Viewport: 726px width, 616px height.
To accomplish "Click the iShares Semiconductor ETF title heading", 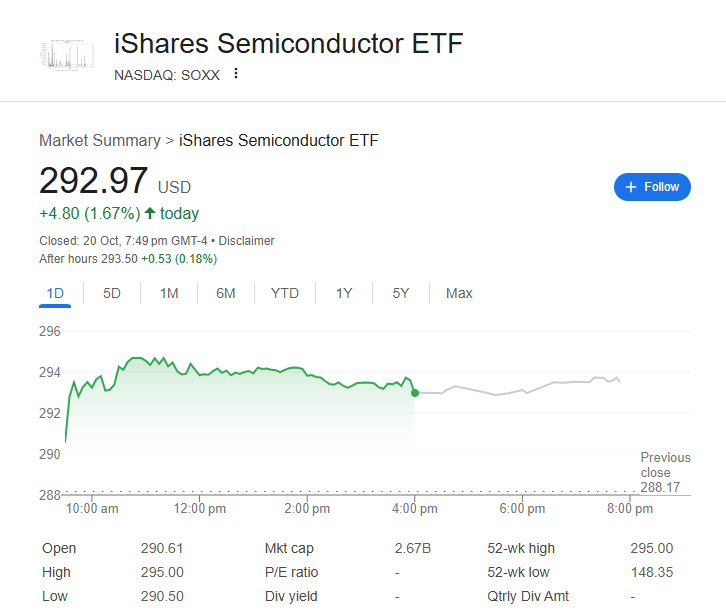I will [x=289, y=44].
